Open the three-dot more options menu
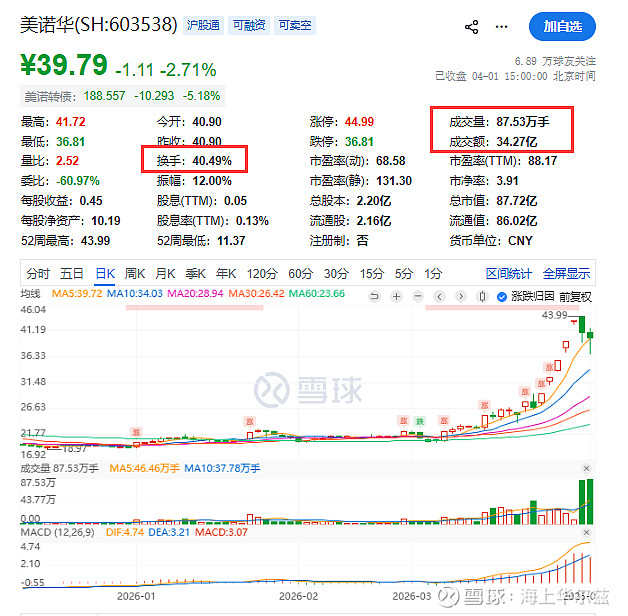This screenshot has height=616, width=628. pyautogui.click(x=501, y=27)
